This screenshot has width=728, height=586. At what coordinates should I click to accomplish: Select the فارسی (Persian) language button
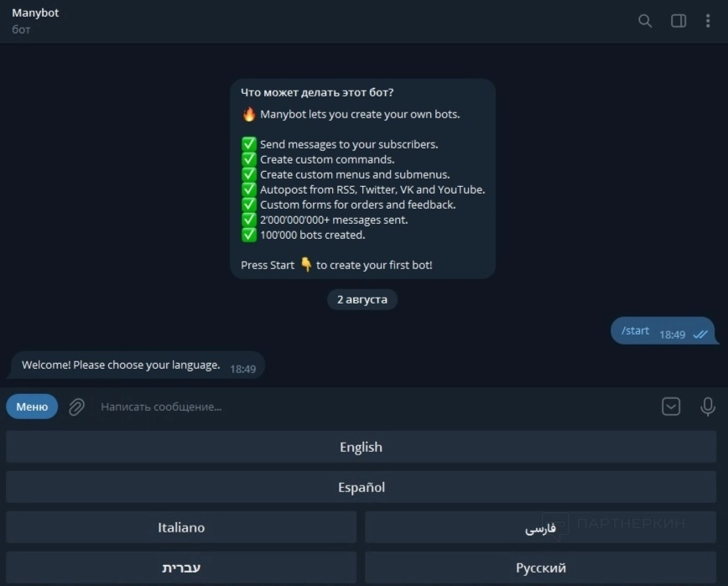click(x=540, y=527)
